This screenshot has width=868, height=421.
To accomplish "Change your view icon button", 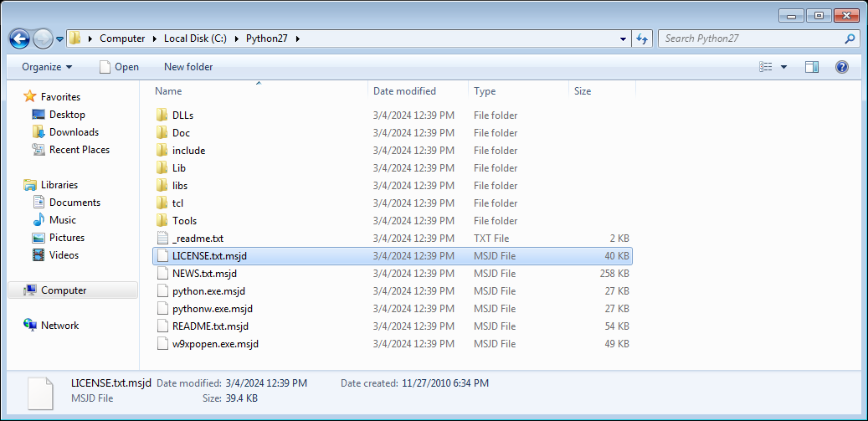I will pos(766,67).
